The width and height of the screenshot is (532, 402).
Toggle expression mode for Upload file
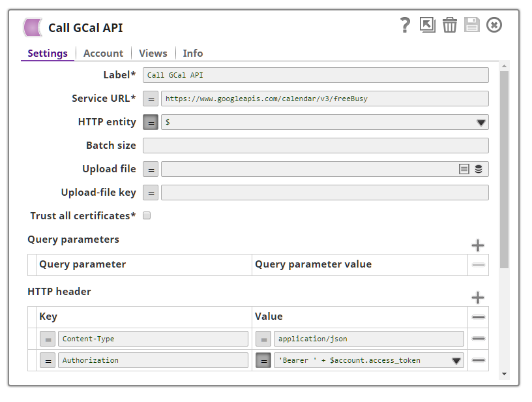point(151,169)
